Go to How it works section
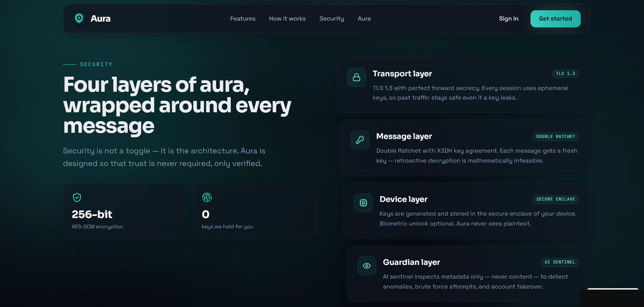 [287, 18]
